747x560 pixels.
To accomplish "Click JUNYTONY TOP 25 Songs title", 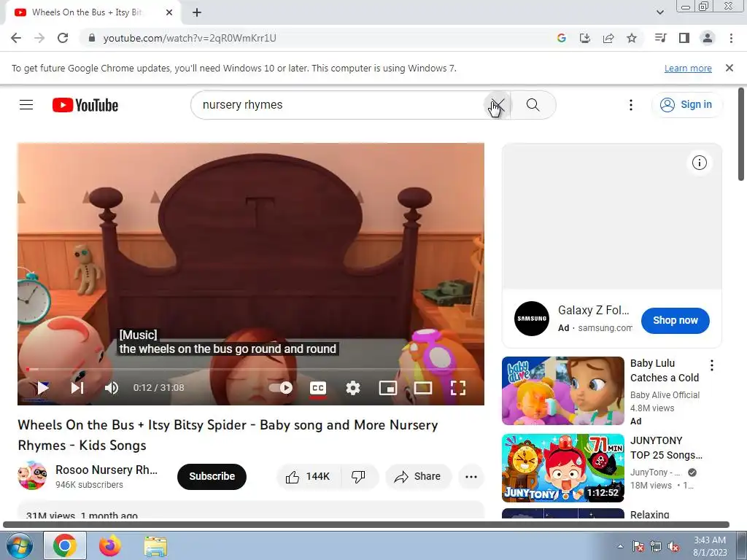I will pos(666,448).
